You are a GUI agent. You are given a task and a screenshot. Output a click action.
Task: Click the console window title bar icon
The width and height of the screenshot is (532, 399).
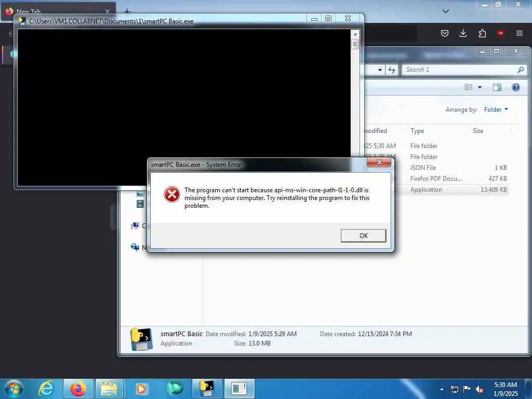coord(22,21)
